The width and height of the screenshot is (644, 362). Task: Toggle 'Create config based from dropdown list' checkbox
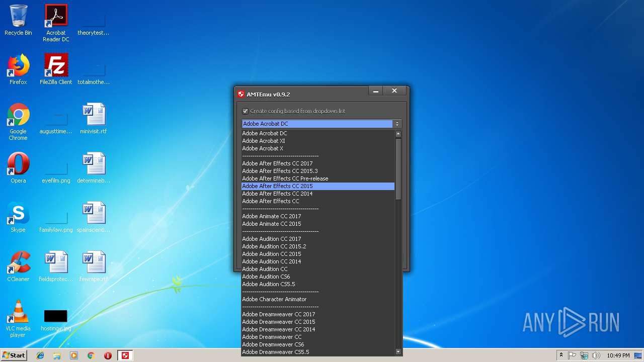click(x=246, y=111)
